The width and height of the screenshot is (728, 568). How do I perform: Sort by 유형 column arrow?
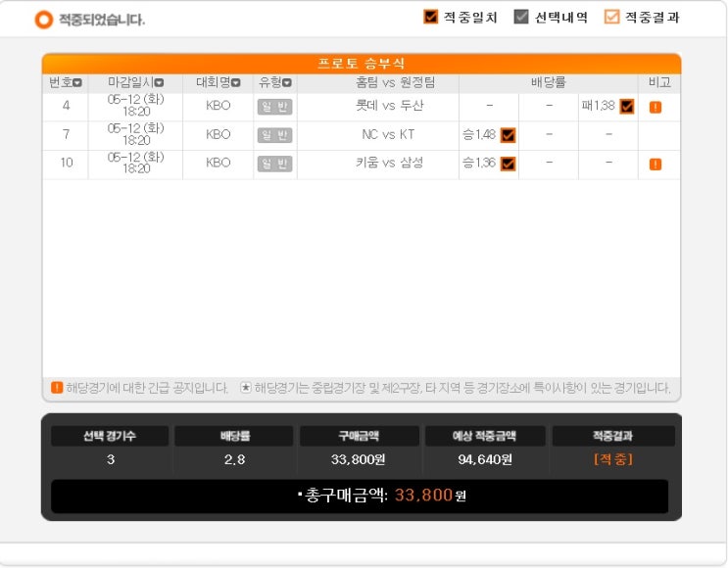click(x=287, y=82)
